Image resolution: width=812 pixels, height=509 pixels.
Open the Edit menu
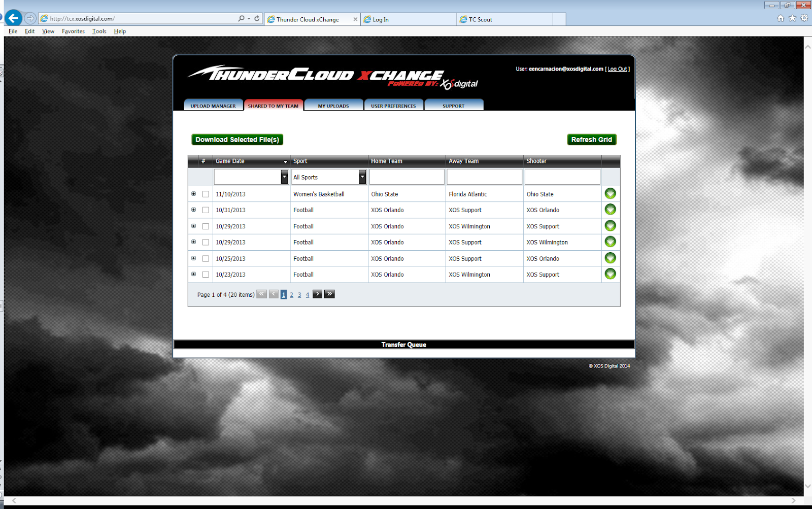(30, 31)
